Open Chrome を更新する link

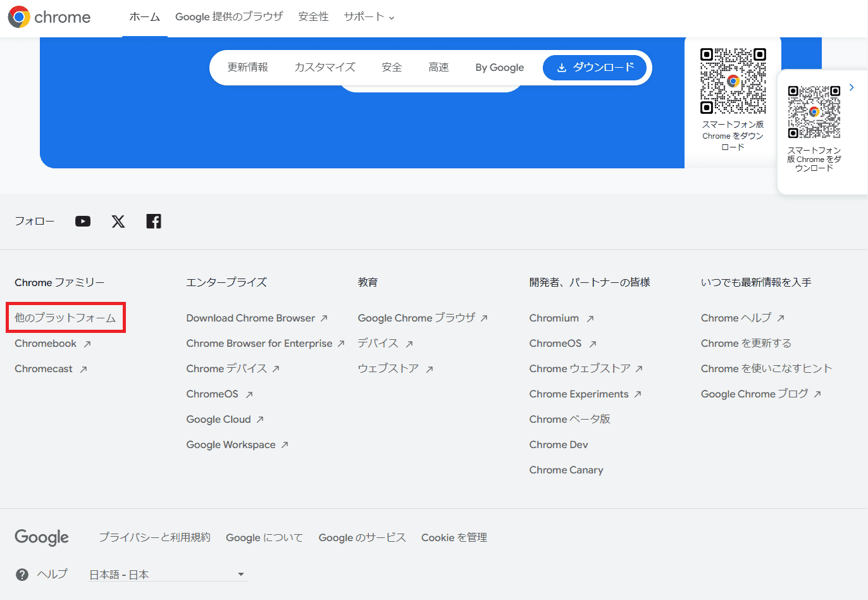[x=747, y=344]
